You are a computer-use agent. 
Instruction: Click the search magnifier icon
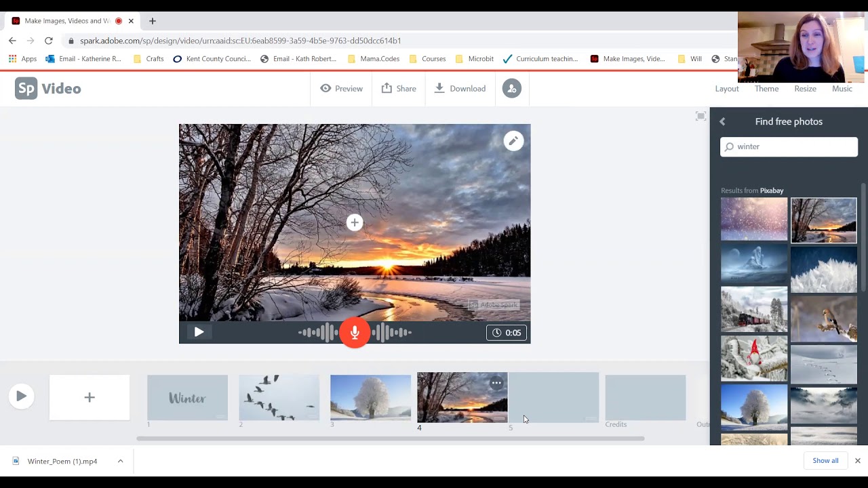729,146
